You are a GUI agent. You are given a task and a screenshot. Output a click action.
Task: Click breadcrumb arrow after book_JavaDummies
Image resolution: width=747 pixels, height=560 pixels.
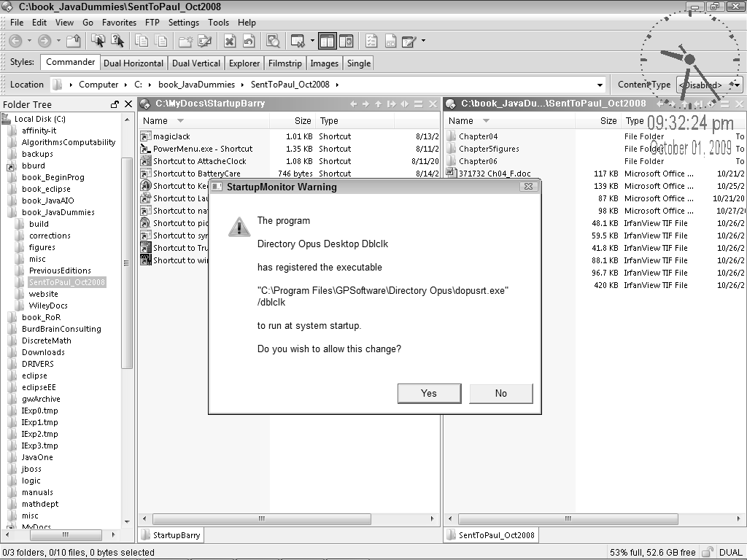coord(242,85)
